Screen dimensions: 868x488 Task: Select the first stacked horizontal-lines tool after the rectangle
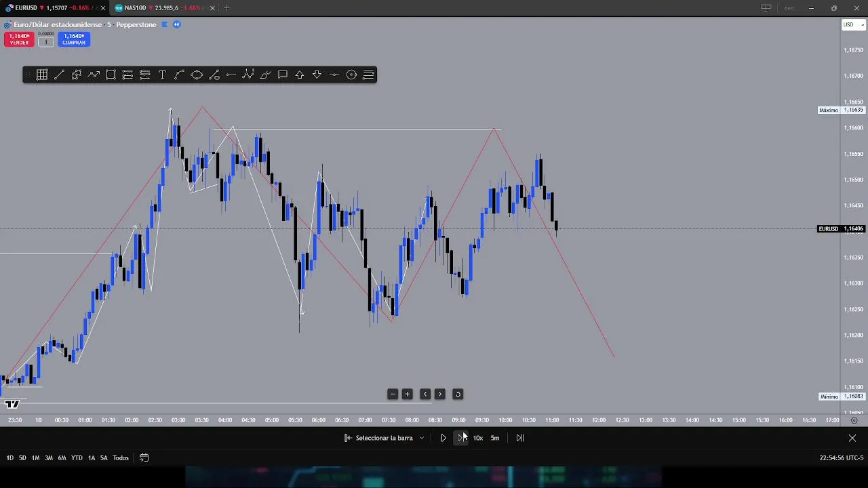coord(127,75)
